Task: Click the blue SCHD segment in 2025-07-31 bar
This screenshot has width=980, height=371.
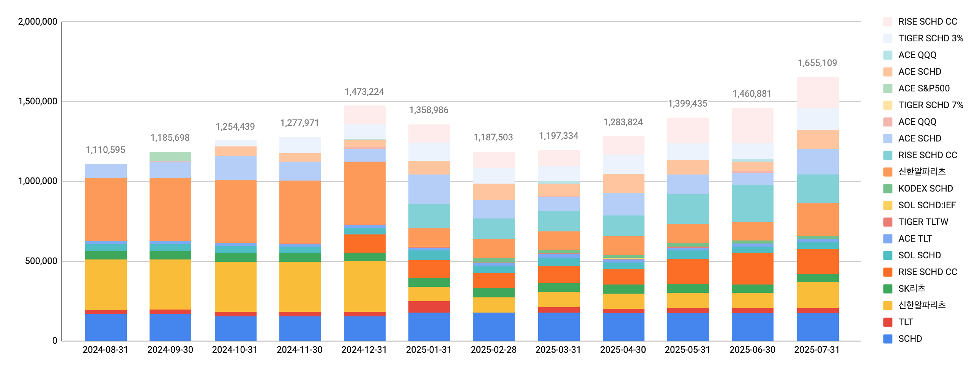Action: (x=818, y=327)
